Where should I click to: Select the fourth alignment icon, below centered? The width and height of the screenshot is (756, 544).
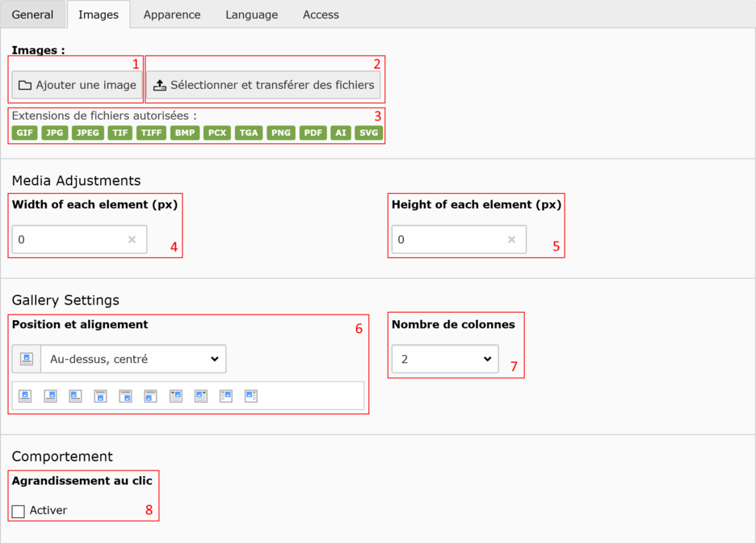(x=100, y=396)
